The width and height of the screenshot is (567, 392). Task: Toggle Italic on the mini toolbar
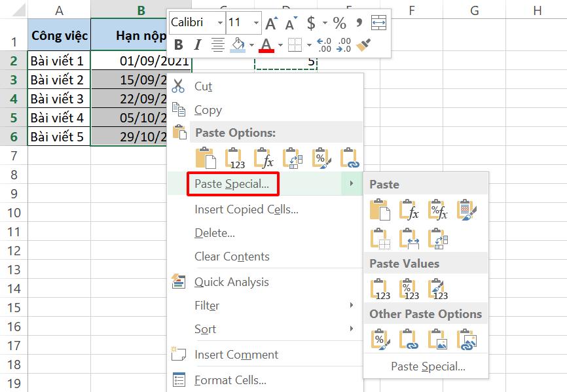[198, 45]
